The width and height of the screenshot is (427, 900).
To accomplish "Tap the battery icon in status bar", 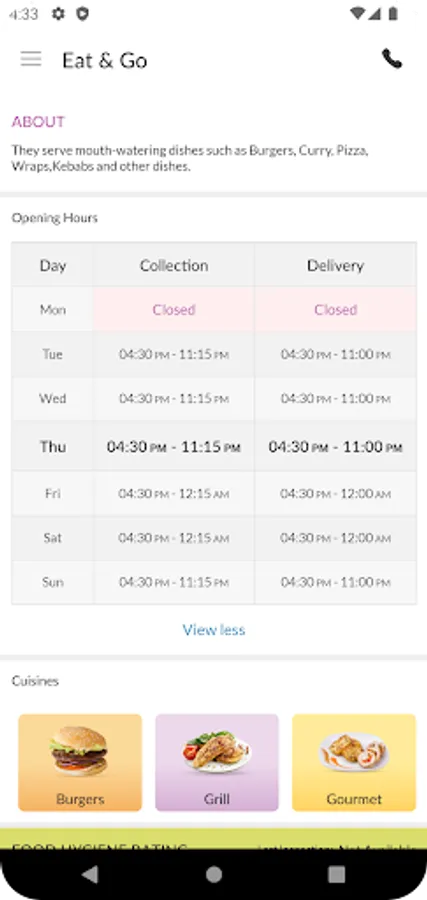I will tap(393, 14).
